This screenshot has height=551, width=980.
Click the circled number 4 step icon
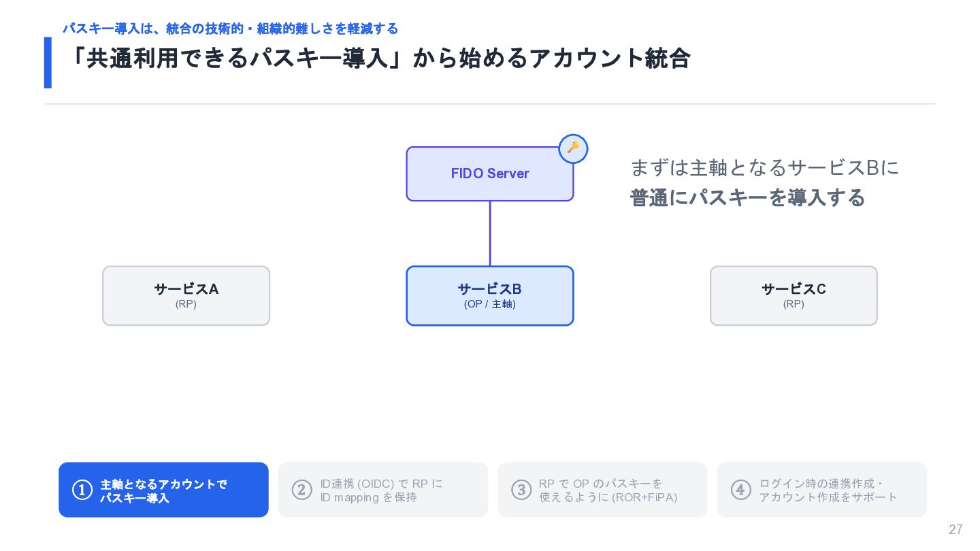point(741,490)
